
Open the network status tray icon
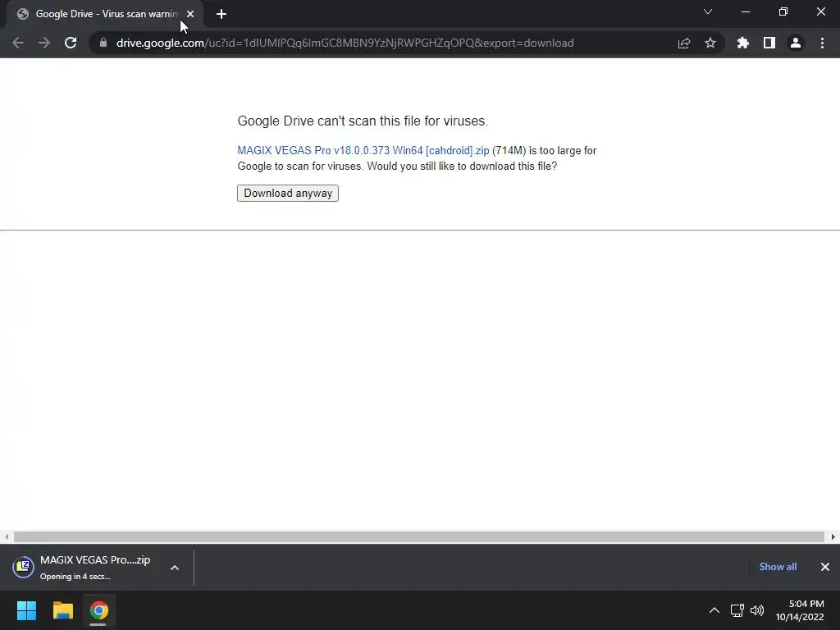click(x=737, y=610)
